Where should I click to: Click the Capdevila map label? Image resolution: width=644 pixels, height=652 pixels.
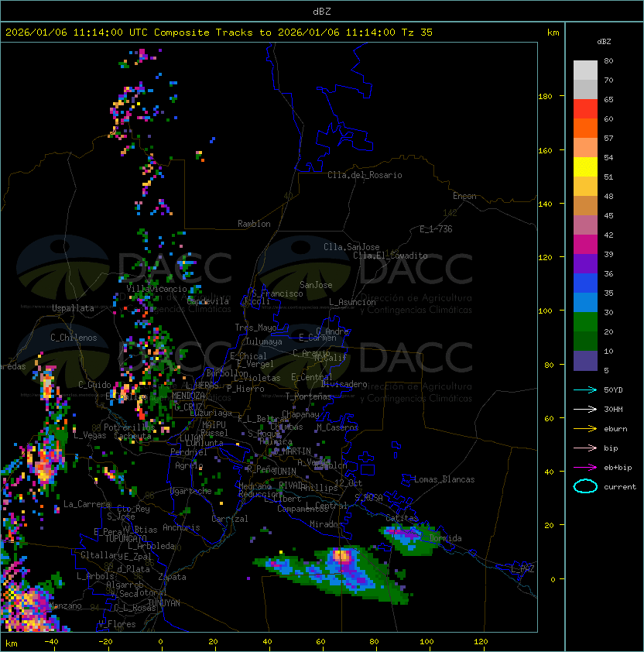208,301
